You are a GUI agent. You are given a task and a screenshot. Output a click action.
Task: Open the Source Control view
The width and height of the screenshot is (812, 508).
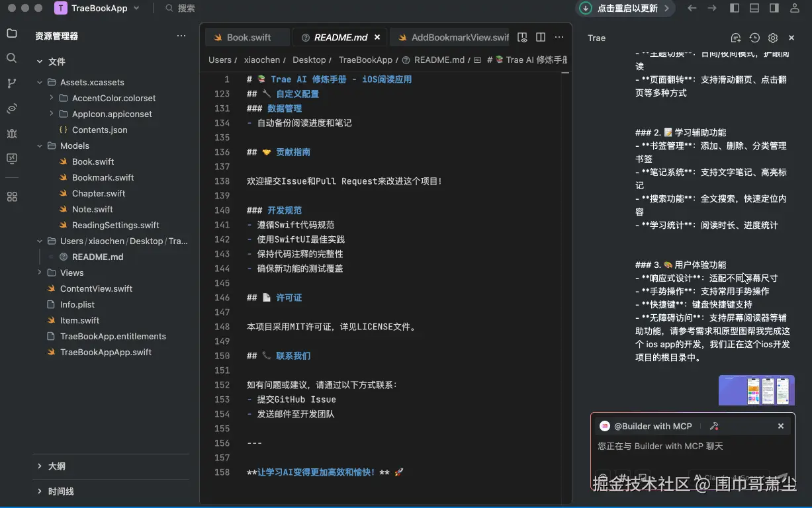(x=11, y=83)
